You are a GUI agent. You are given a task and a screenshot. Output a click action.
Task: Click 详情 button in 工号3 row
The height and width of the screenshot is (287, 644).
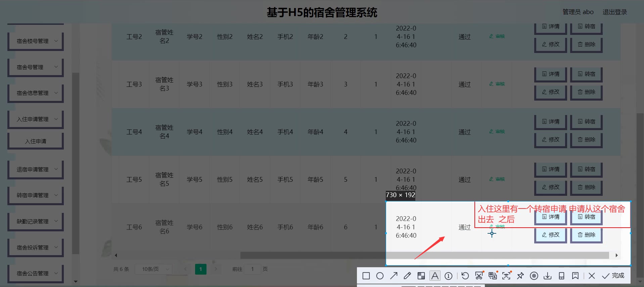551,74
